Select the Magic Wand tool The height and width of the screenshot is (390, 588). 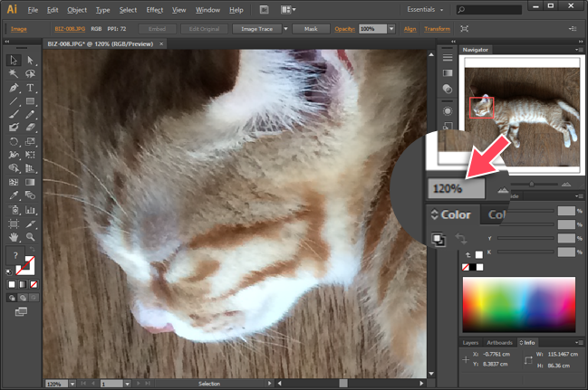pos(14,74)
